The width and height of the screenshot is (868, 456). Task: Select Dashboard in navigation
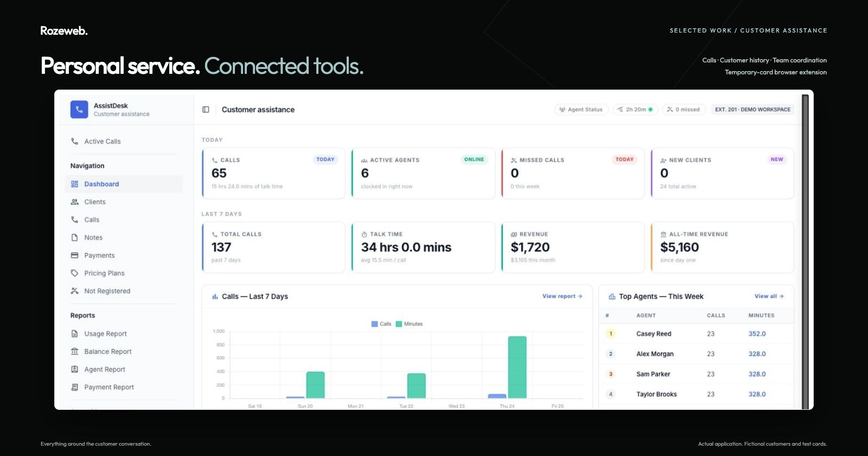pyautogui.click(x=124, y=184)
